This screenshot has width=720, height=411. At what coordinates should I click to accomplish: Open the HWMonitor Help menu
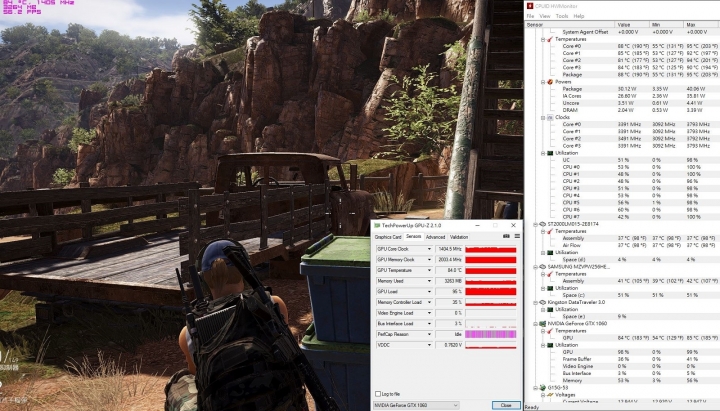[579, 16]
